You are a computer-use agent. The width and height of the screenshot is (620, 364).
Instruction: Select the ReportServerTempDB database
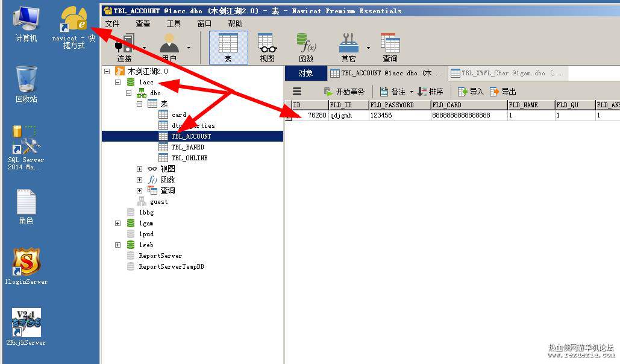pyautogui.click(x=171, y=266)
